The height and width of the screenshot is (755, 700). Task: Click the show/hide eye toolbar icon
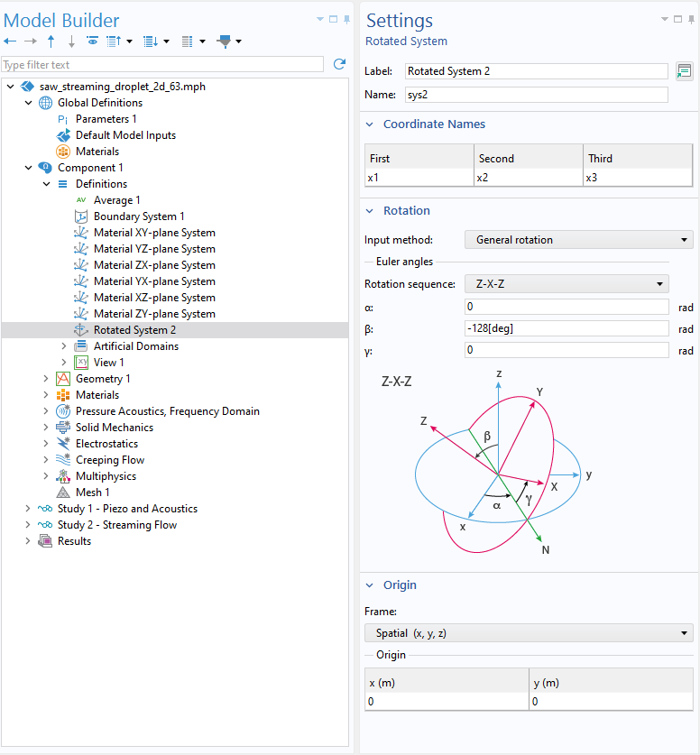pos(92,41)
